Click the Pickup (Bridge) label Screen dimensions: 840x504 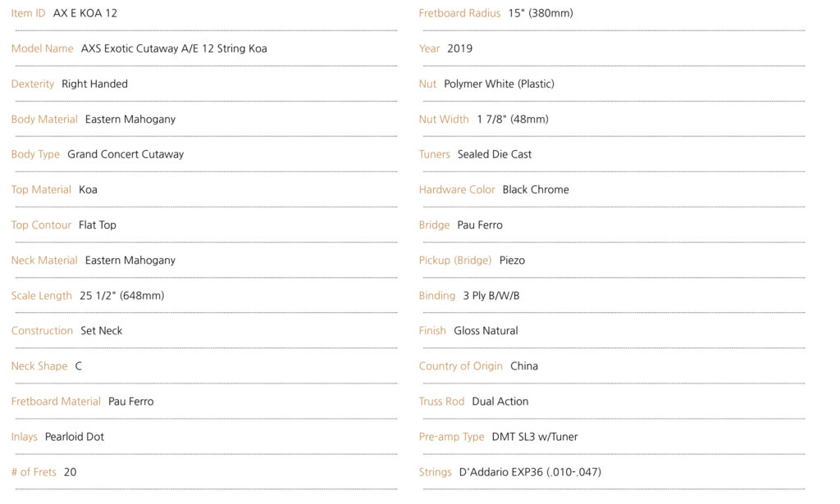click(454, 261)
